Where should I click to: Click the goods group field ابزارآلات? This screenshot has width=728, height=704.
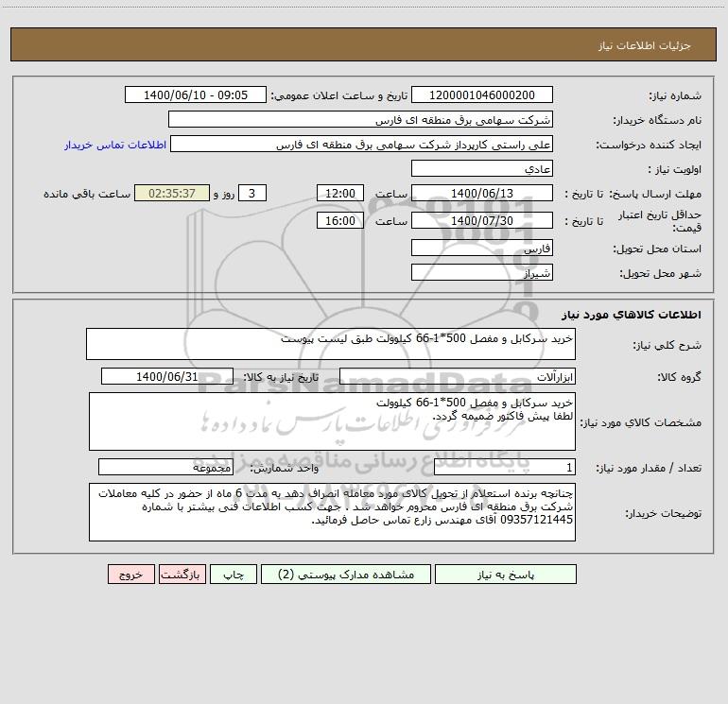(458, 376)
